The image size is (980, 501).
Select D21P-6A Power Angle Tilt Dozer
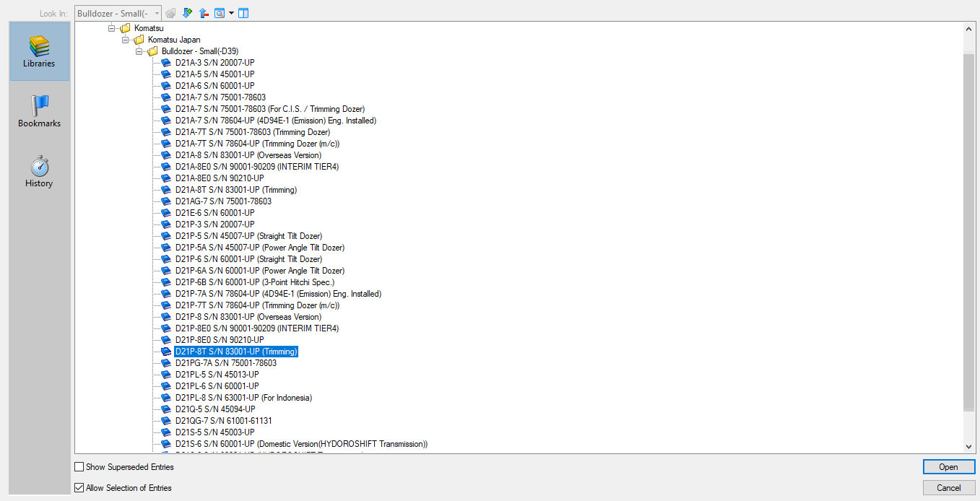tap(259, 271)
